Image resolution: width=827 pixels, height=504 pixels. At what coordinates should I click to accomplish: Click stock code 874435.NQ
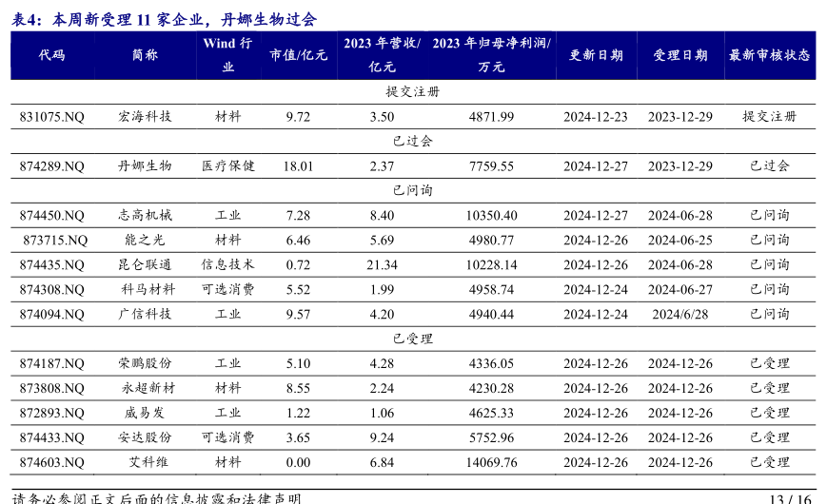coord(51,264)
